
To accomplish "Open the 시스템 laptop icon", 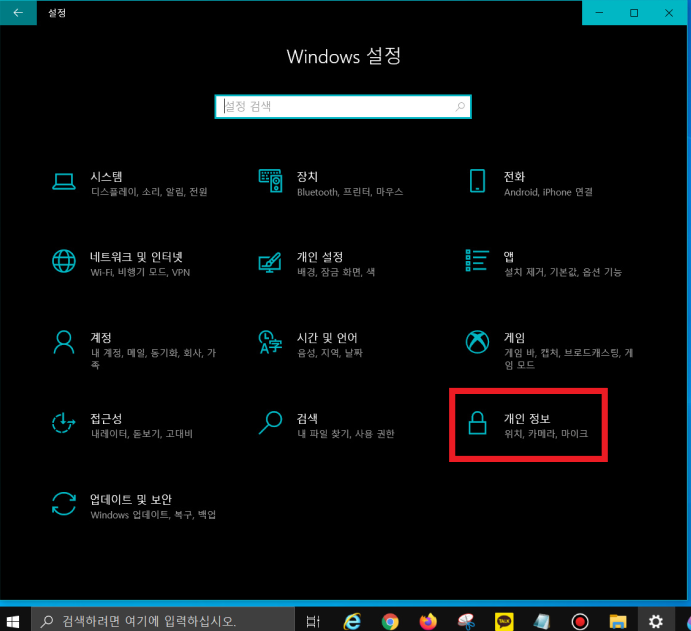I will point(64,182).
